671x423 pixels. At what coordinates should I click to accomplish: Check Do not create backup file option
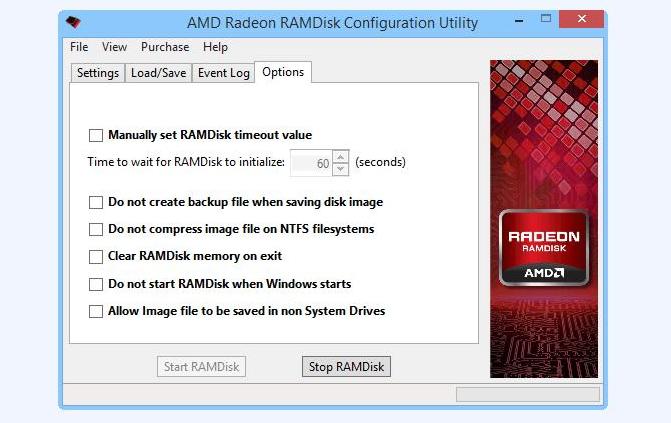96,202
